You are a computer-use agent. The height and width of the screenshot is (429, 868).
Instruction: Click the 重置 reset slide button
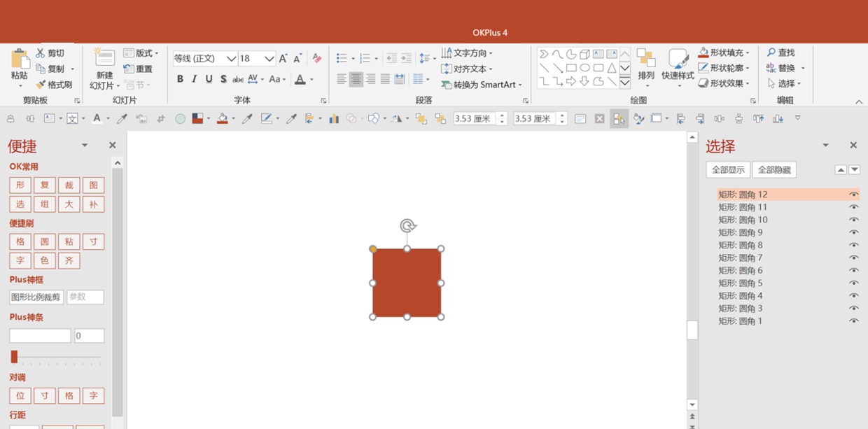pos(138,69)
